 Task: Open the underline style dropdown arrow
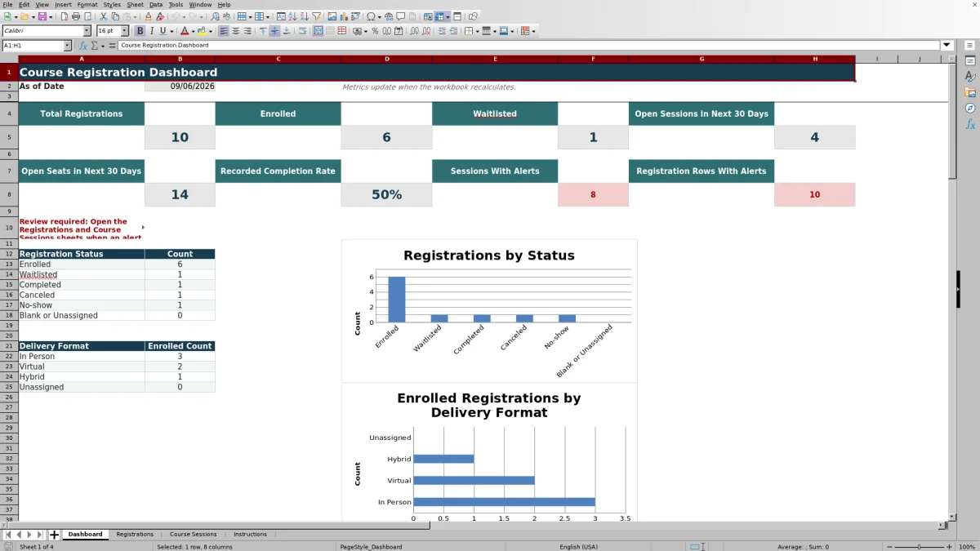coord(171,31)
